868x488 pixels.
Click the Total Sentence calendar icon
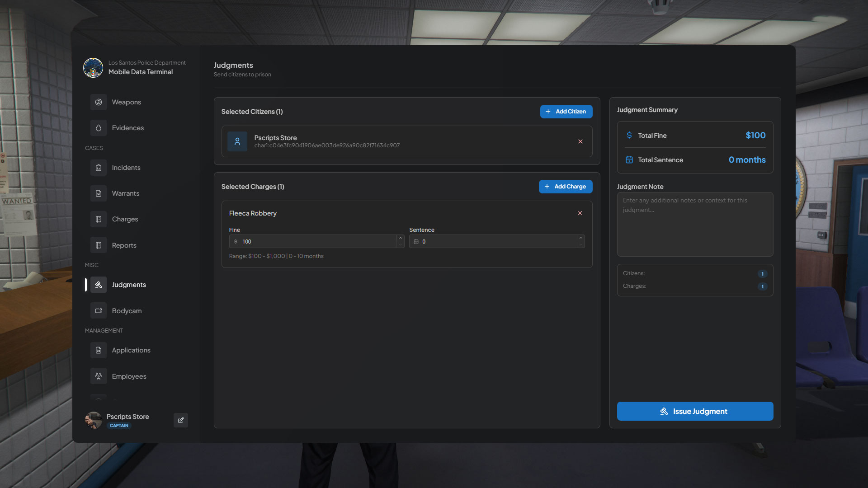[629, 160]
